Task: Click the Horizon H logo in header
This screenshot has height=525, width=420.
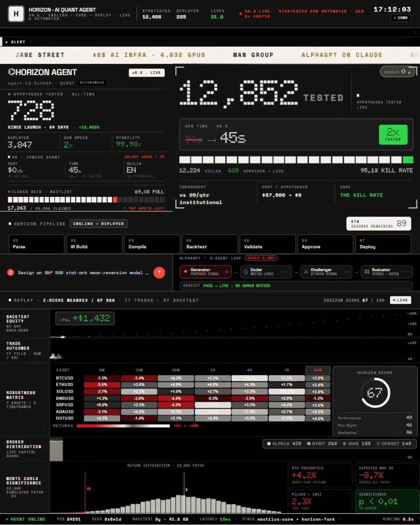Action: pos(16,14)
